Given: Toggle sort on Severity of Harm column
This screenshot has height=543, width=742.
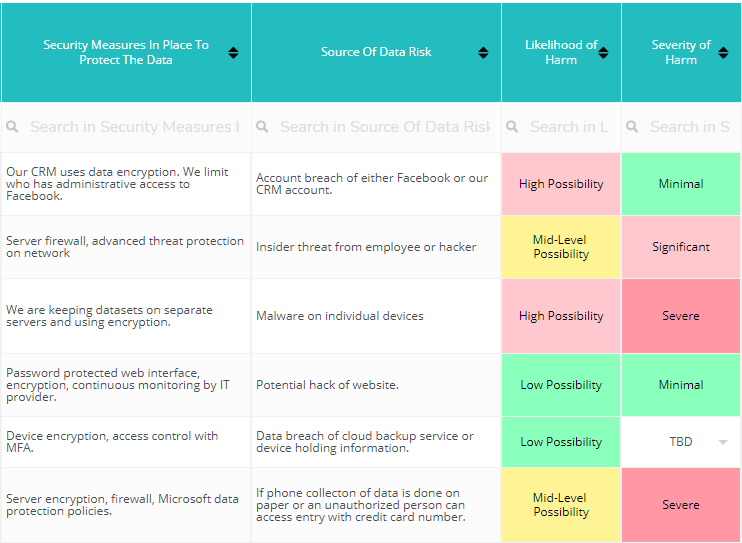Looking at the screenshot, I should 723,52.
